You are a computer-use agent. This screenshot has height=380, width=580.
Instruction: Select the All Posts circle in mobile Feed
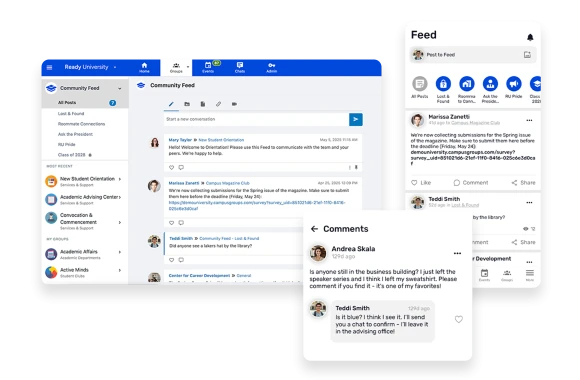point(419,84)
